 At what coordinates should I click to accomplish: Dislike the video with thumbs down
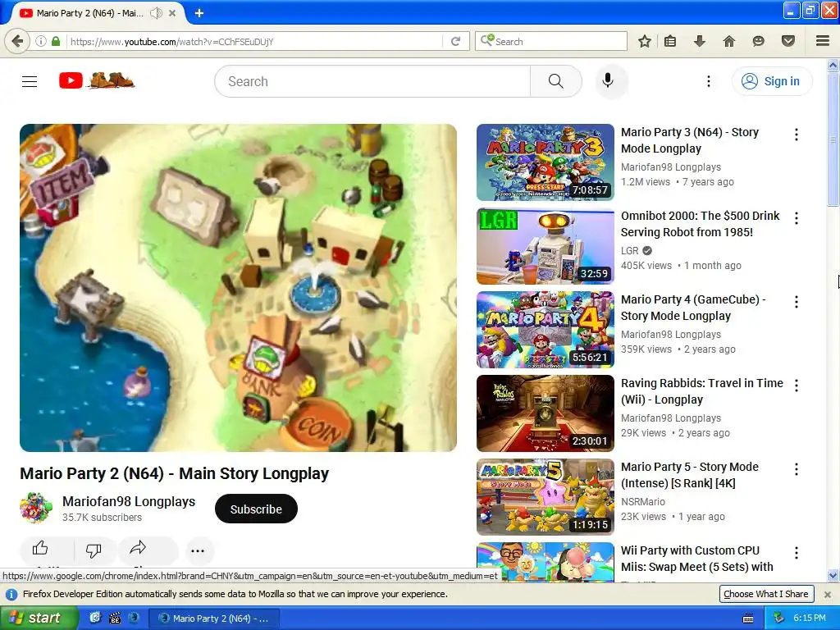point(94,550)
